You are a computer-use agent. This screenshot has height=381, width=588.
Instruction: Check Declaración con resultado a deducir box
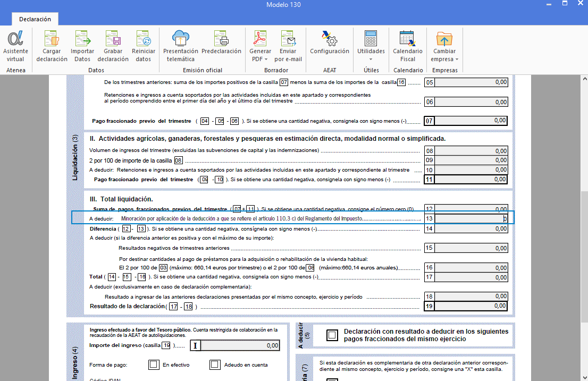332,335
